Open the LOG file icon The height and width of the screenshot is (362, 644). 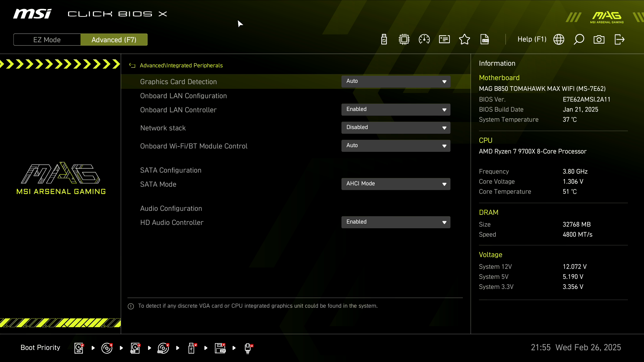coord(485,40)
